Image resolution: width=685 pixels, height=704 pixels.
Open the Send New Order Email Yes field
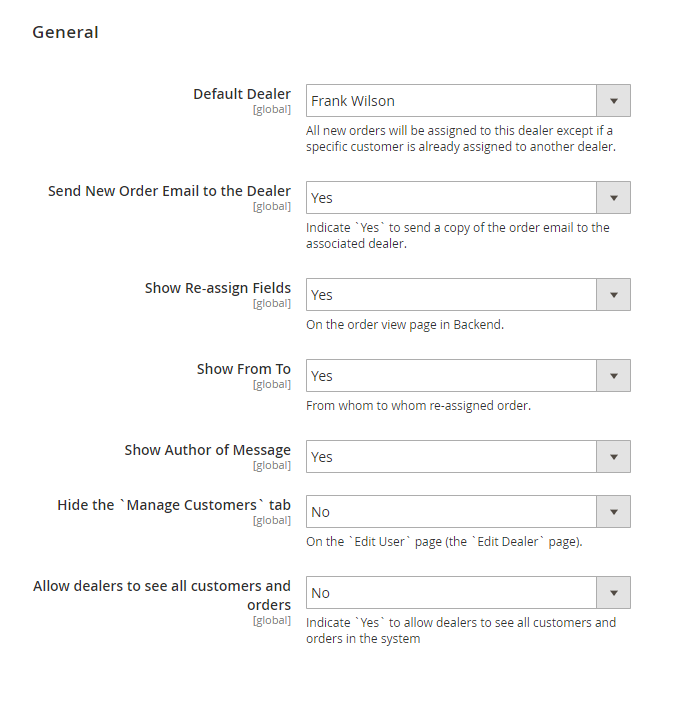click(451, 198)
